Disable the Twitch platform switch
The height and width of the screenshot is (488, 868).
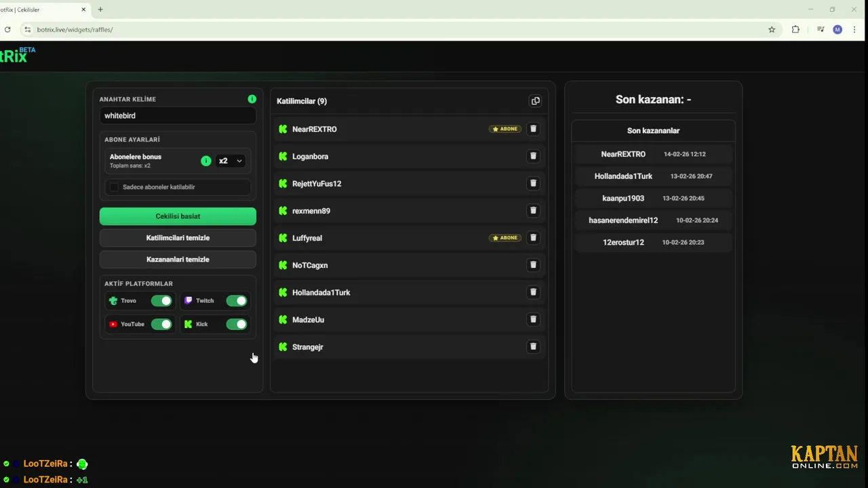[237, 301]
